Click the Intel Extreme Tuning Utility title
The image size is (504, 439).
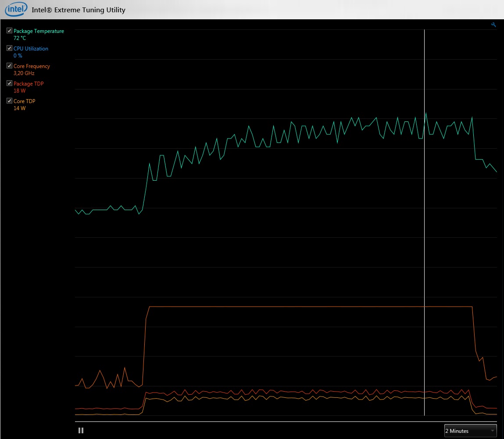pyautogui.click(x=79, y=10)
